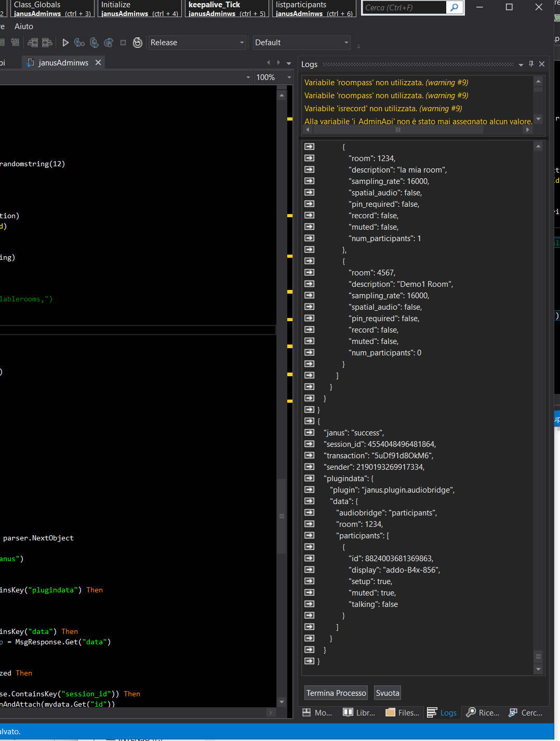Click the horizontal scrollbar under the warnings list
This screenshot has width=560, height=741.
398,130
